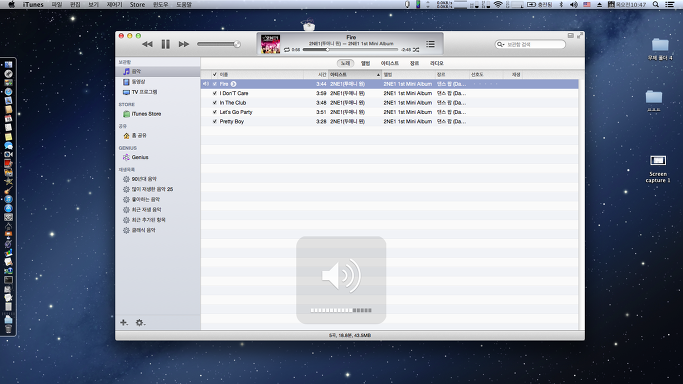
Task: Open the Store menu in menu bar
Action: click(x=137, y=4)
